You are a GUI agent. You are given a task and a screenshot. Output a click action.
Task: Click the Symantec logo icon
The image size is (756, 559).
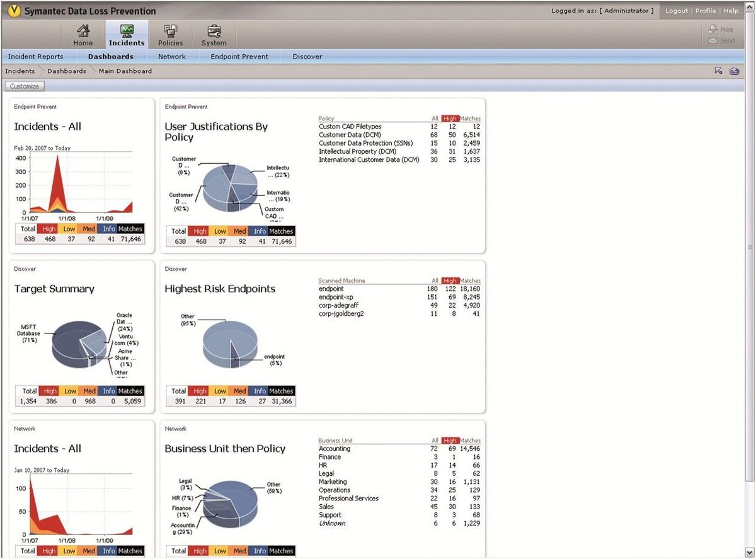click(14, 11)
